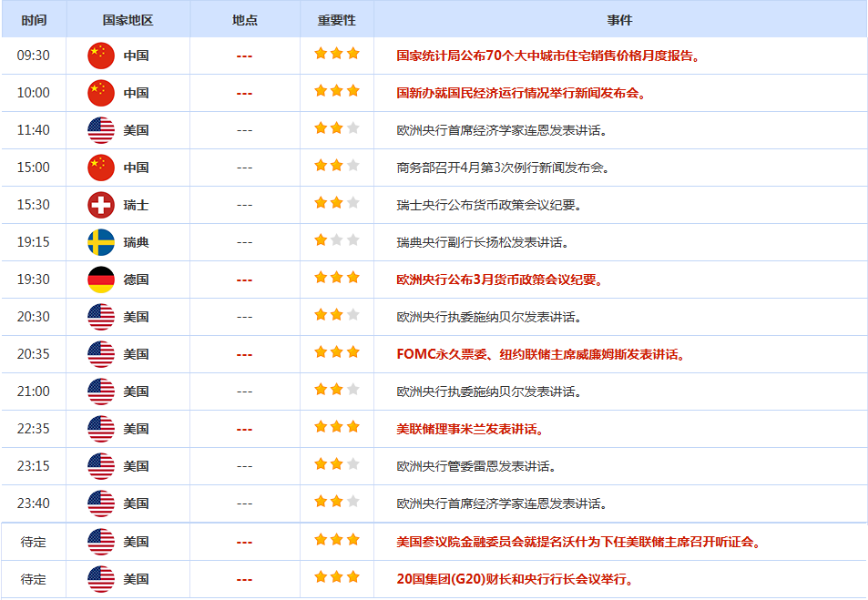Viewport: 868px width, 600px height.
Task: Click the China flag in the 09:30 row
Action: (101, 56)
